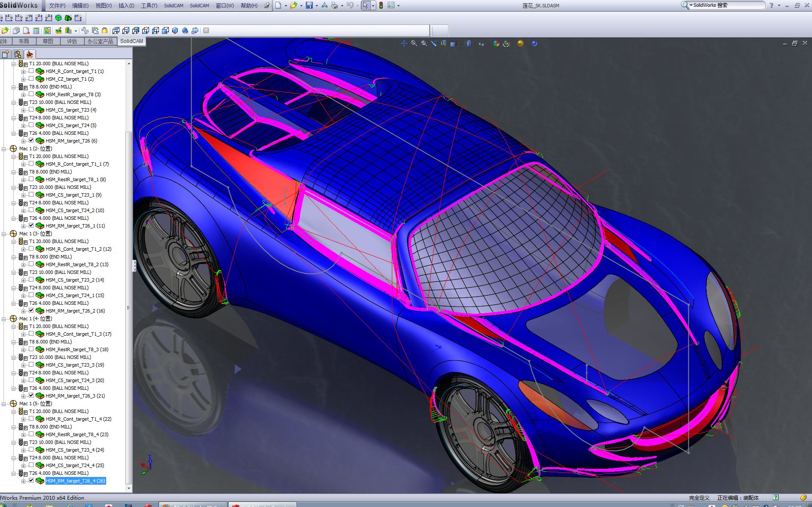Click the 完全定义 status bar entry
Screen dimensions: 812x507
(x=699, y=498)
